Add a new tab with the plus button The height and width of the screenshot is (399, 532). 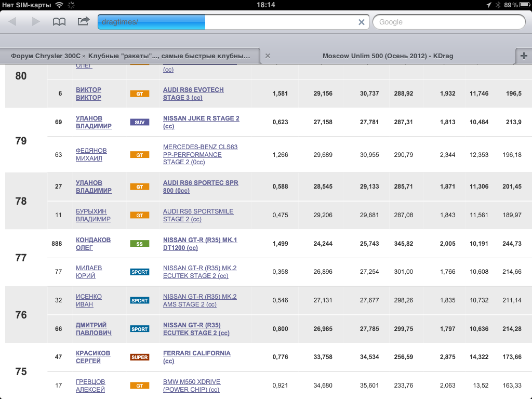[x=524, y=56]
